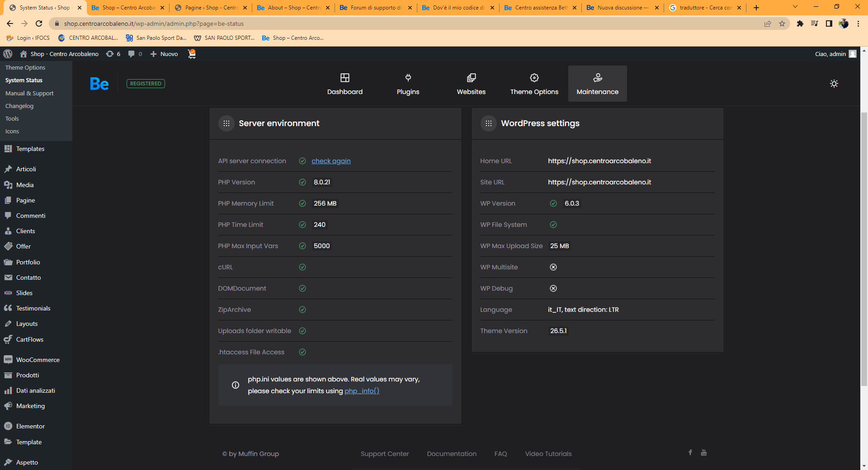Screen dimensions: 868x470
Task: Click check again link for API connection
Action: (331, 161)
